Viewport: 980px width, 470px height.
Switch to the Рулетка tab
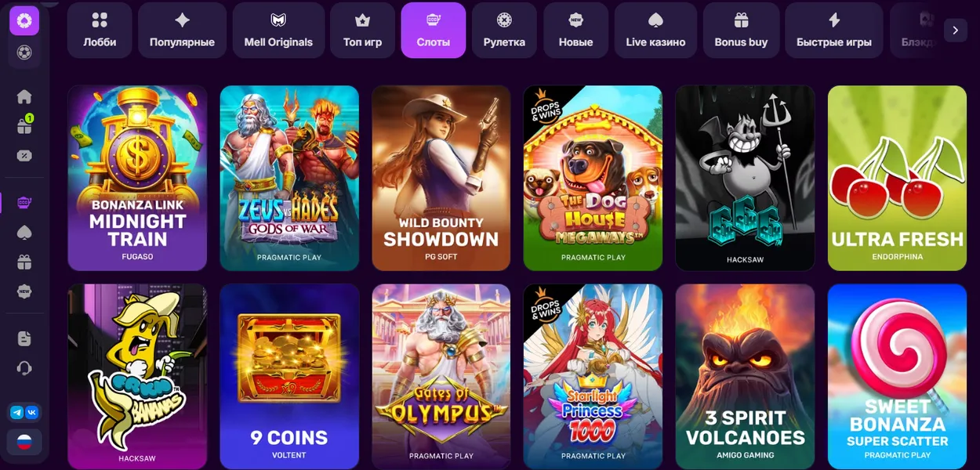tap(504, 30)
